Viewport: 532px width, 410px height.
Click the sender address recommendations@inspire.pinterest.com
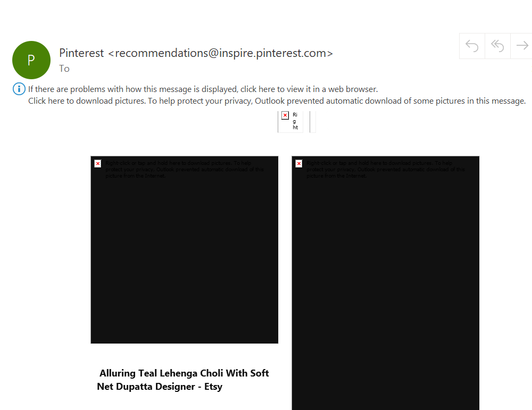221,53
